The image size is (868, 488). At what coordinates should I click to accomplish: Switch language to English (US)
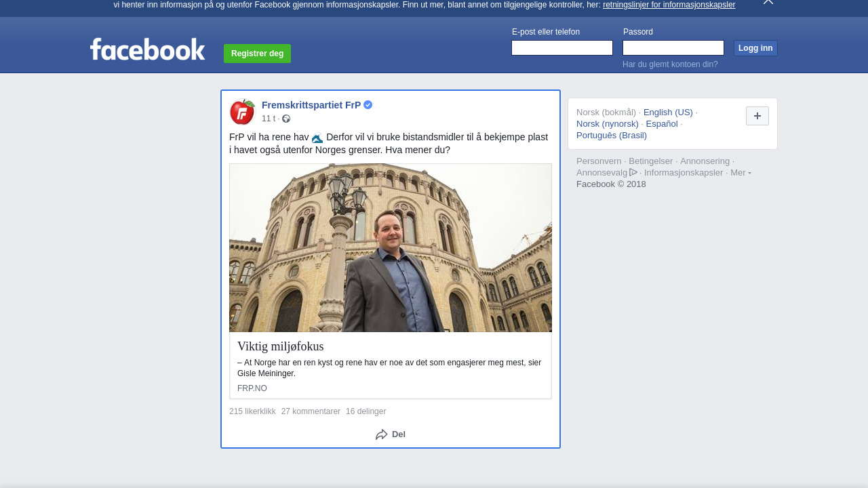pos(668,113)
